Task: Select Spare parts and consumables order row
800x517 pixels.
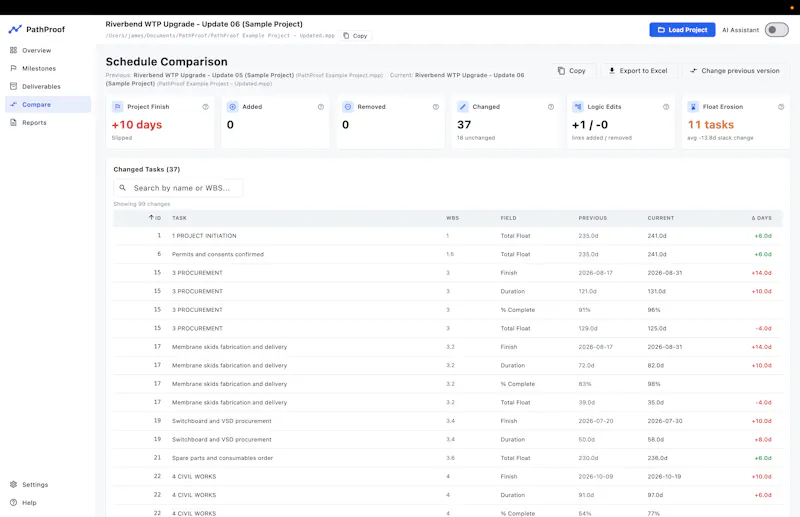Action: coord(447,458)
